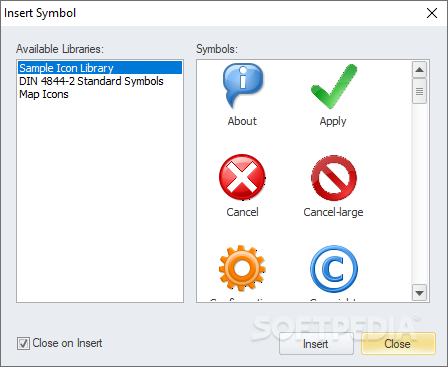
Task: Click the symbols list scrollbar thumb
Action: click(x=419, y=91)
